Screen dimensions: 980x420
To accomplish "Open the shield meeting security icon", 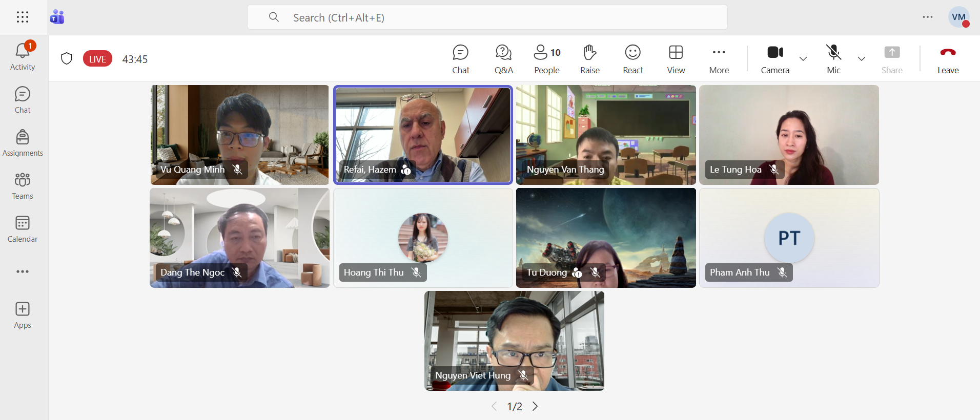I will pos(67,58).
